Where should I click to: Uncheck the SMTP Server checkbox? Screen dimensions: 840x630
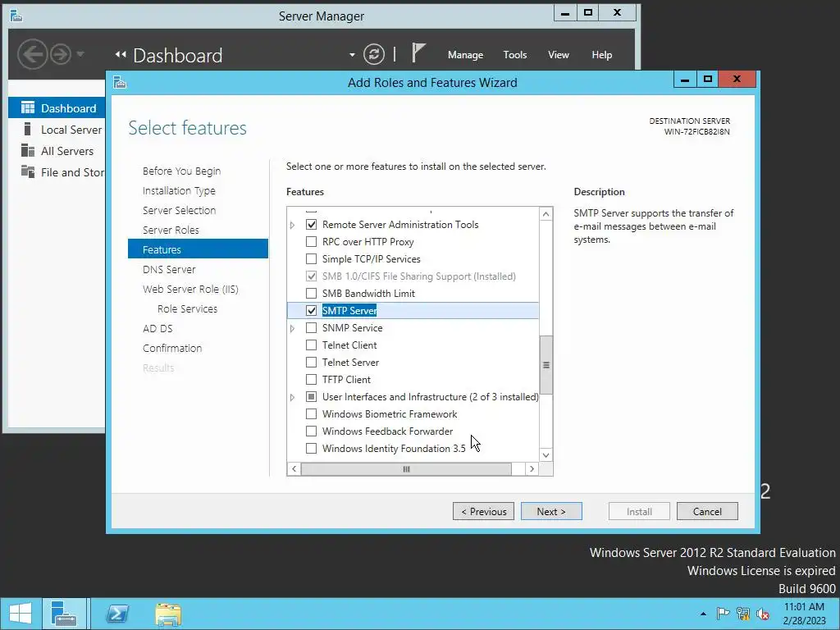point(311,310)
